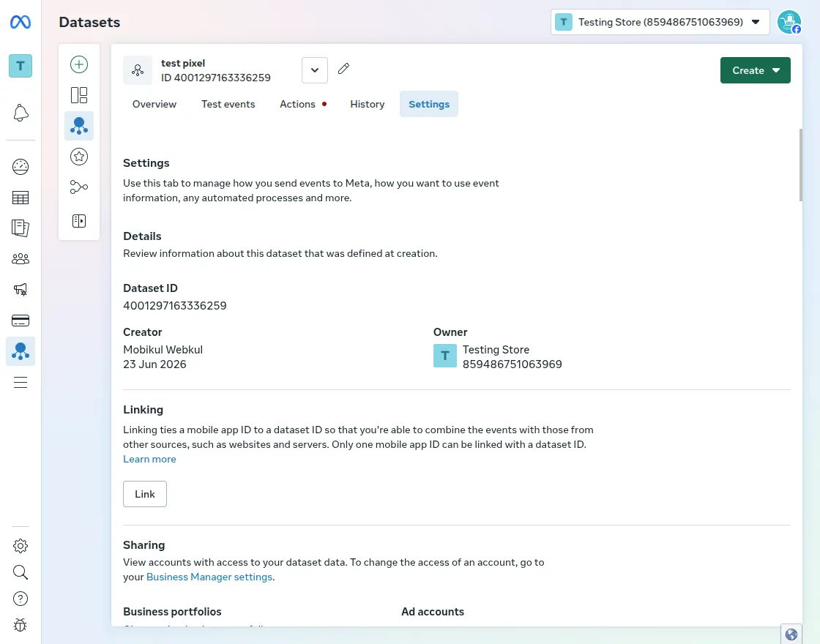
Task: Click the test pixel dataset icon
Action: [138, 70]
